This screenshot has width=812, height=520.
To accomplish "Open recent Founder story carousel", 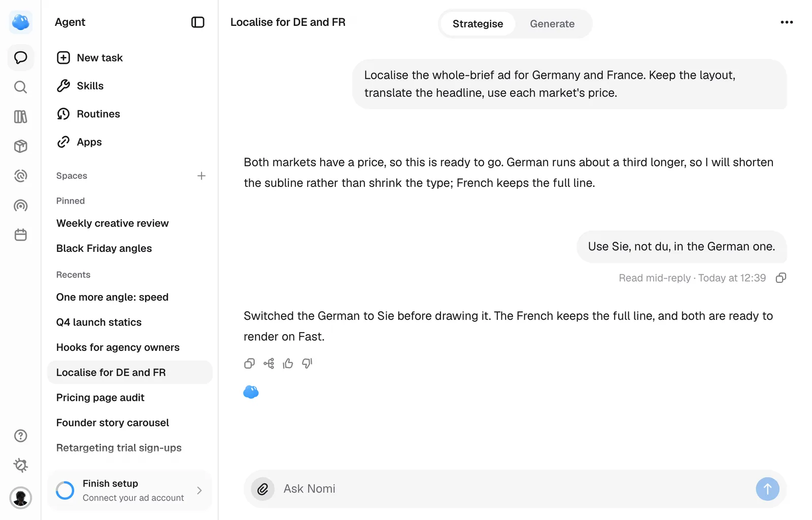I will (129, 422).
